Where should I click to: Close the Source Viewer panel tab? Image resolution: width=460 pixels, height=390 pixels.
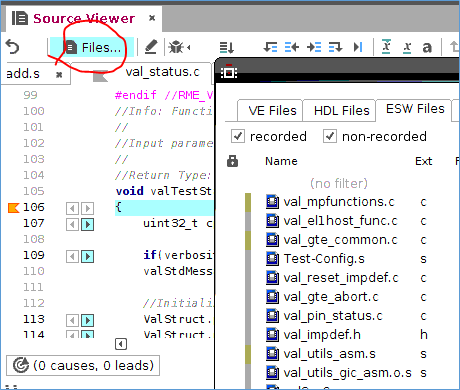pyautogui.click(x=152, y=18)
